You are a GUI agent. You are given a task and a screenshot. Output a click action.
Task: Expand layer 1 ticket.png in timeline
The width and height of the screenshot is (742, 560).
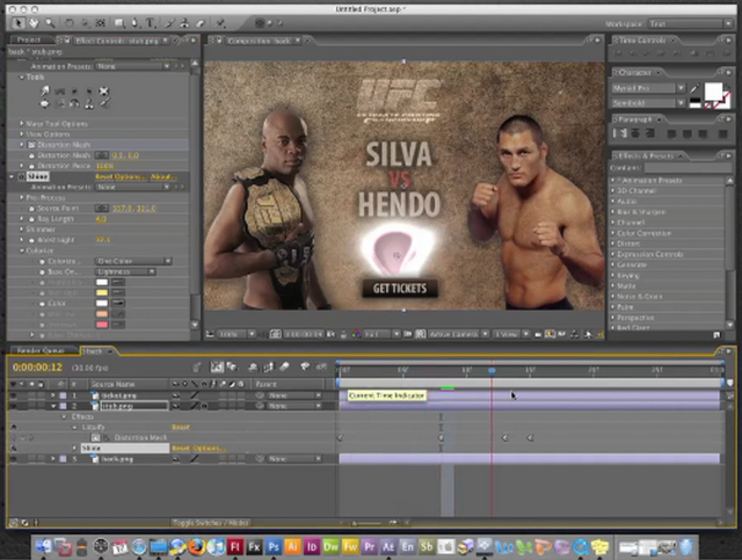click(x=53, y=395)
